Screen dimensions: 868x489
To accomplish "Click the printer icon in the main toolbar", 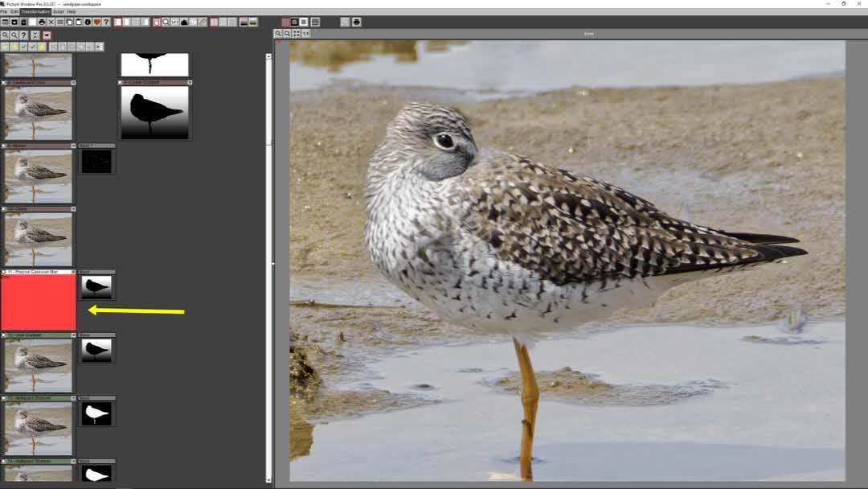I will 42,22.
